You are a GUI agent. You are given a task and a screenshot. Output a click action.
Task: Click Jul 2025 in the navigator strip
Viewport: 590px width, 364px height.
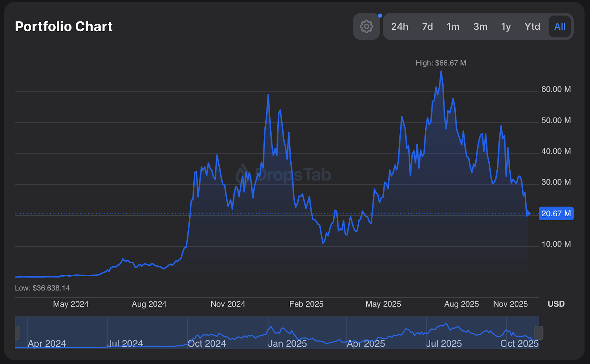(x=444, y=343)
